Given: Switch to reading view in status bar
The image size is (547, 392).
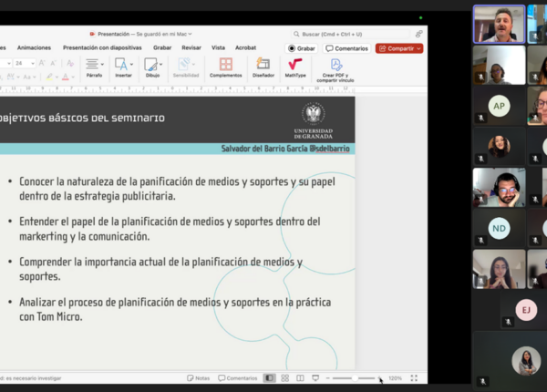Looking at the screenshot, I should (x=300, y=377).
